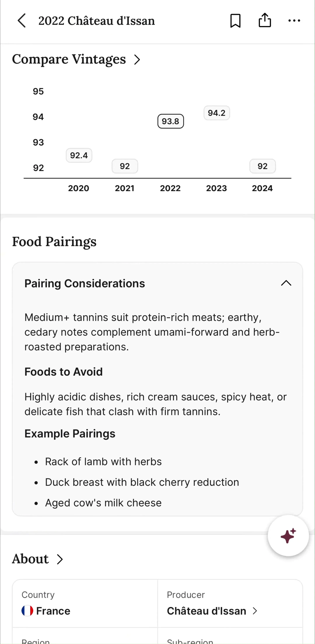Bookmark the 2022 Château d'Issan wine

(235, 20)
